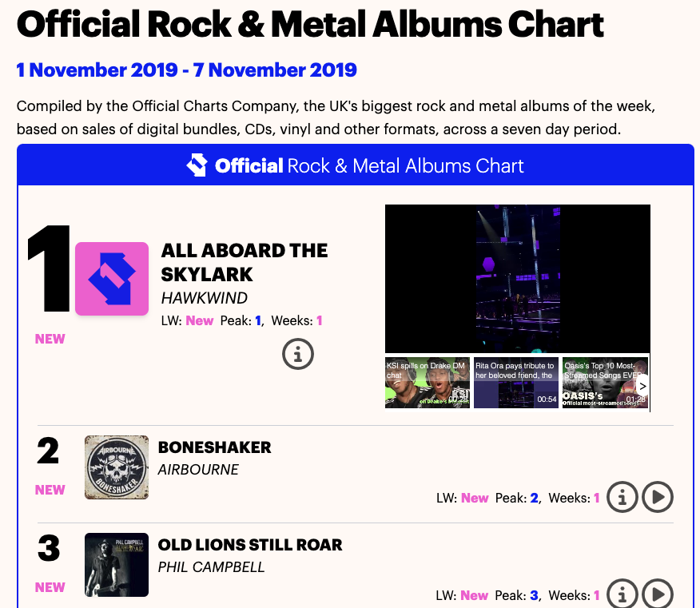Screen dimensions: 700x608
Task: Open info for All Aboard The Skylark
Action: point(298,354)
